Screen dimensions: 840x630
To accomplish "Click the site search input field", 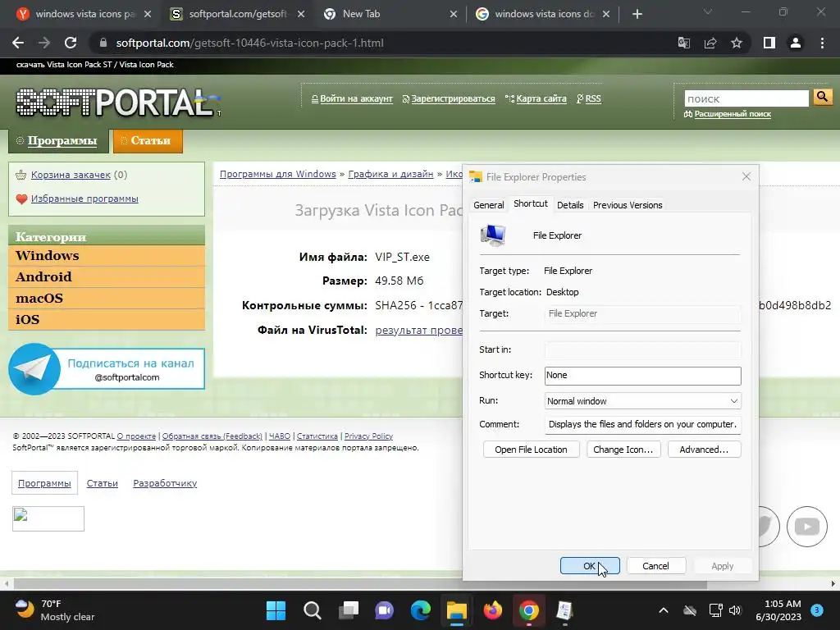I will (746, 98).
